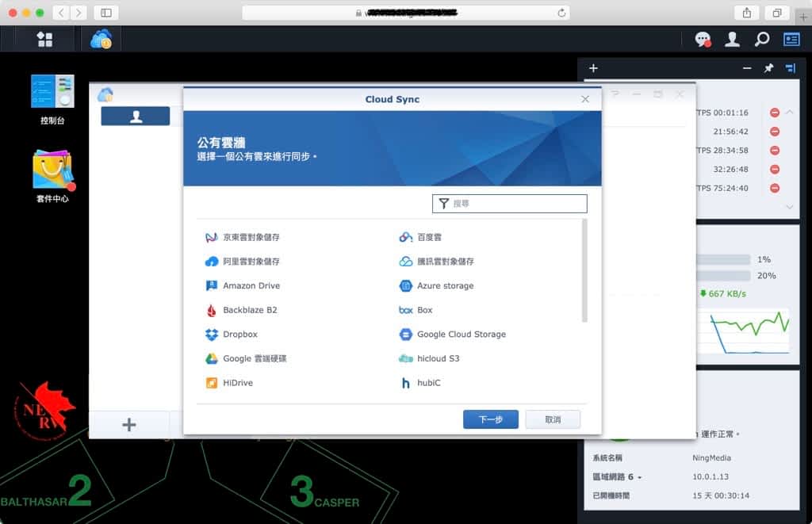Open the DSM search magnifier

[x=762, y=40]
